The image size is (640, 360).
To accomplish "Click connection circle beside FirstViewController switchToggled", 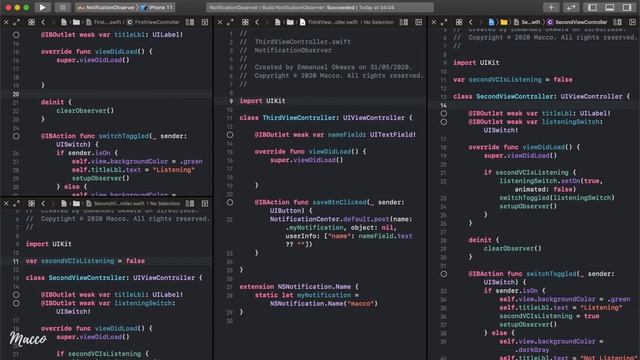I will click(16, 136).
